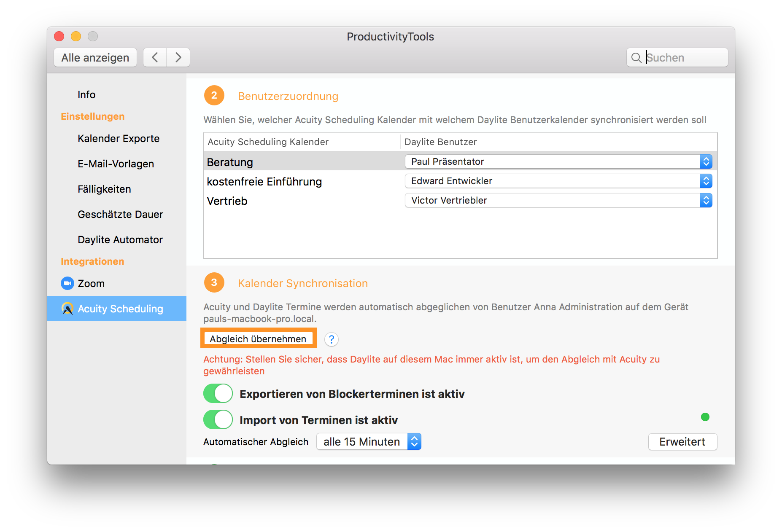Click the Einstellungen sidebar header

pyautogui.click(x=93, y=116)
